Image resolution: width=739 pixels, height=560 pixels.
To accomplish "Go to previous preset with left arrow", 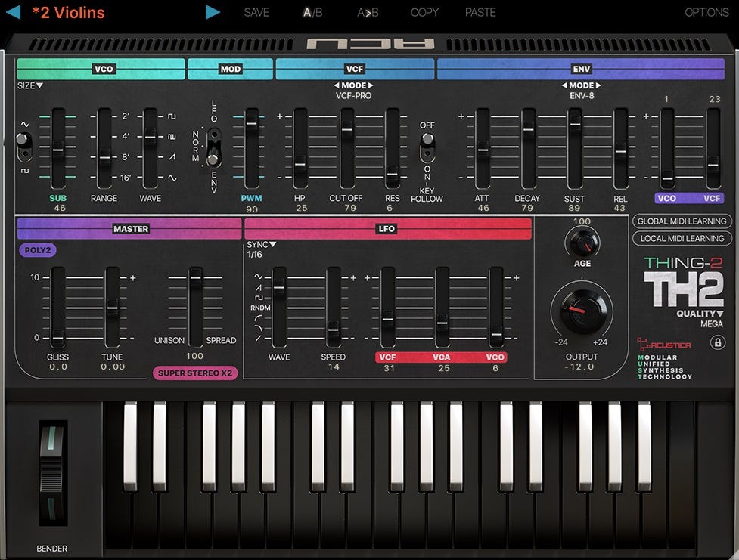I will [x=13, y=12].
